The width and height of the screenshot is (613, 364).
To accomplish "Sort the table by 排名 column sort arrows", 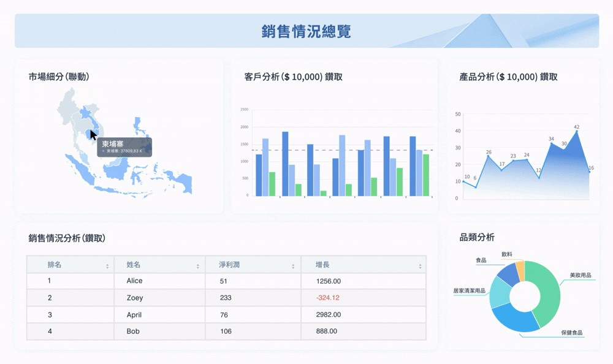I will [107, 266].
